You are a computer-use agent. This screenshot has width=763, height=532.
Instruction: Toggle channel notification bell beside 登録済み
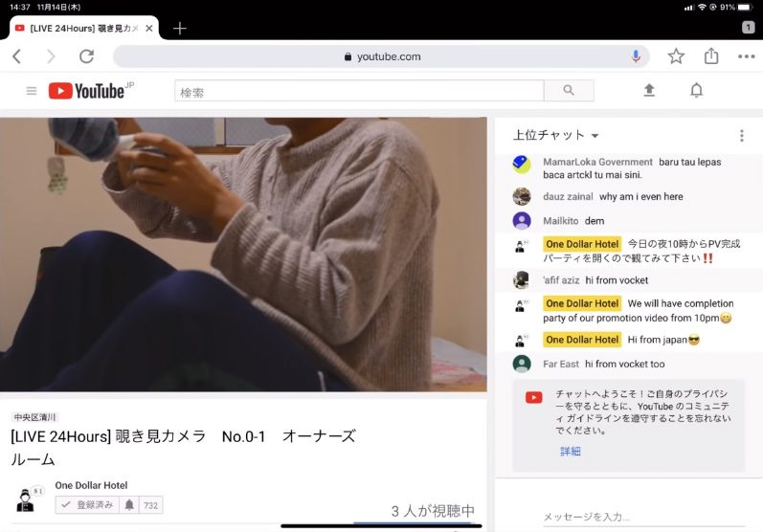coord(129,505)
